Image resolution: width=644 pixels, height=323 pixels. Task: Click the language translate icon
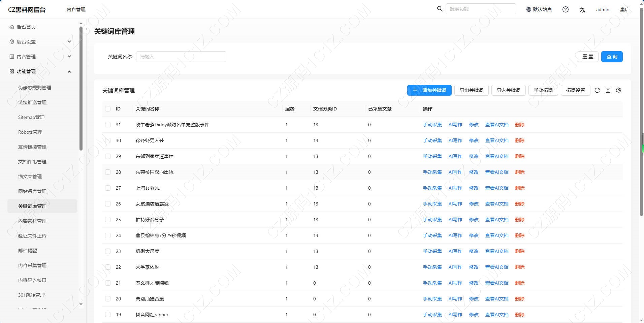click(x=582, y=10)
